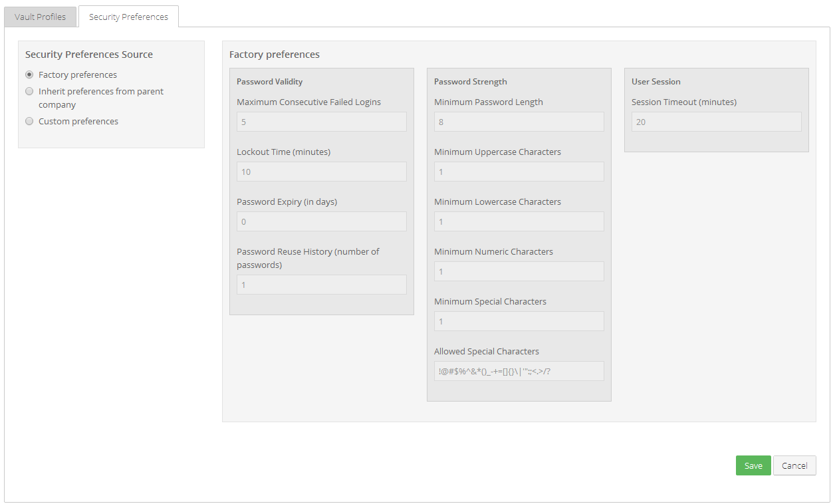
Task: Select the Minimum Uppercase Characters field
Action: (x=519, y=172)
